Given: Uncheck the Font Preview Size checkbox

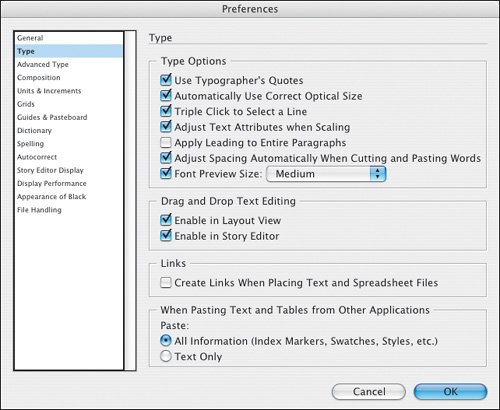Looking at the screenshot, I should 166,174.
